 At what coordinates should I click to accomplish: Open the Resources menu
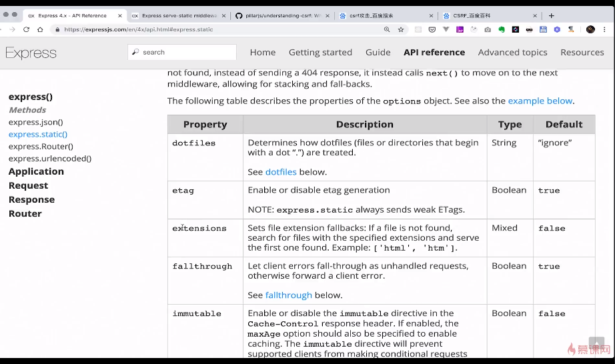(582, 52)
